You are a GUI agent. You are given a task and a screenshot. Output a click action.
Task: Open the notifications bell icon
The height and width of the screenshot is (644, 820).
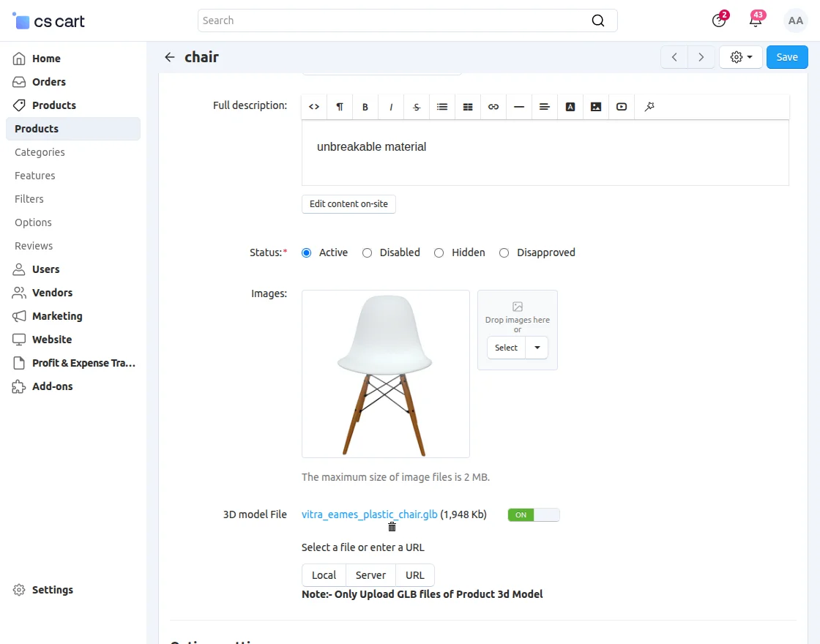pos(756,20)
